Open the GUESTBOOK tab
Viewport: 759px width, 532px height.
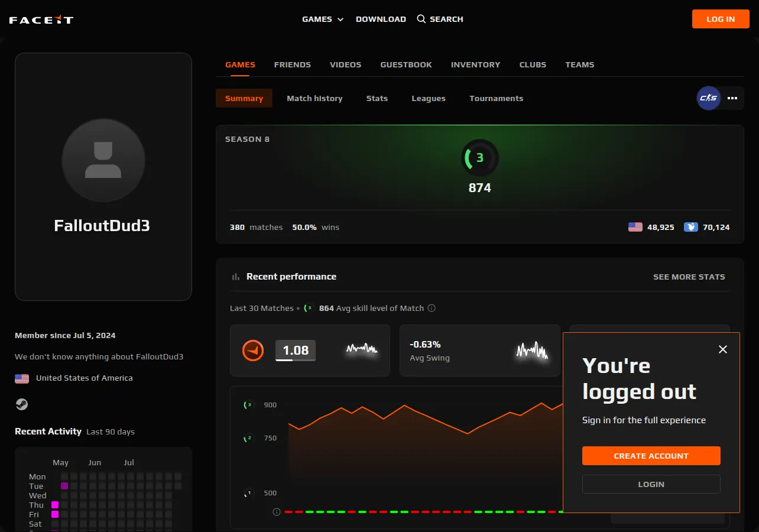coord(406,64)
